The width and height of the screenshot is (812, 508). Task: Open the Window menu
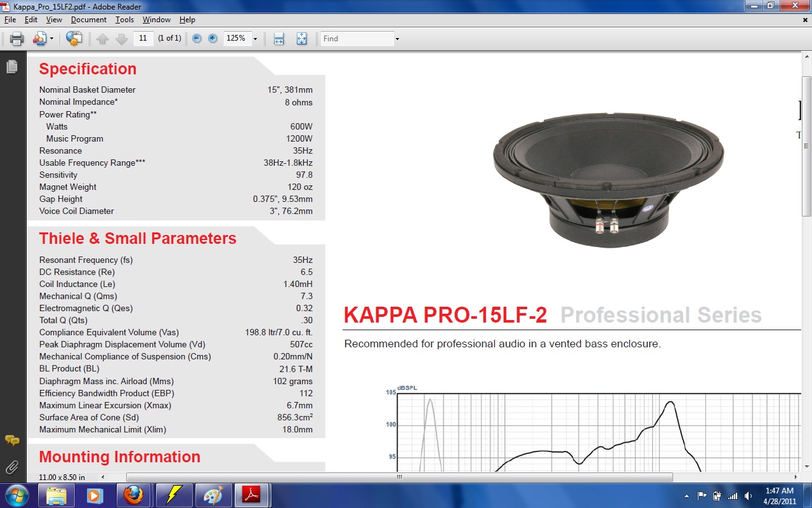157,20
